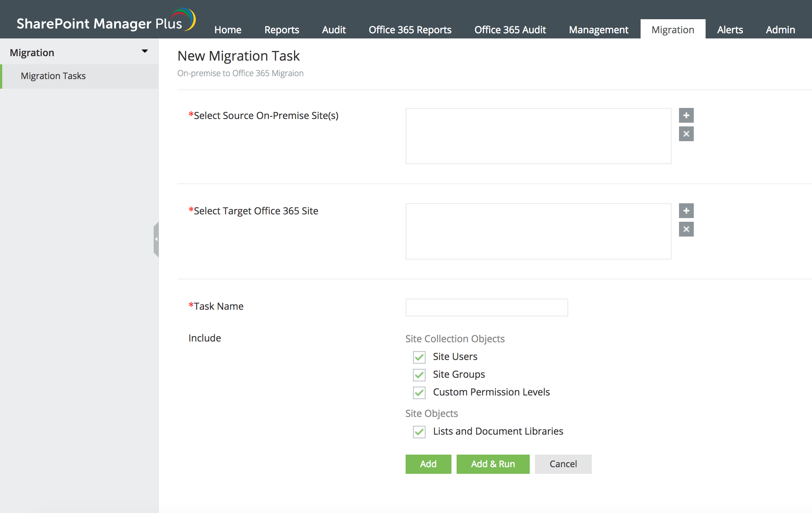Click the Add & Run button
The width and height of the screenshot is (812, 513).
click(492, 464)
